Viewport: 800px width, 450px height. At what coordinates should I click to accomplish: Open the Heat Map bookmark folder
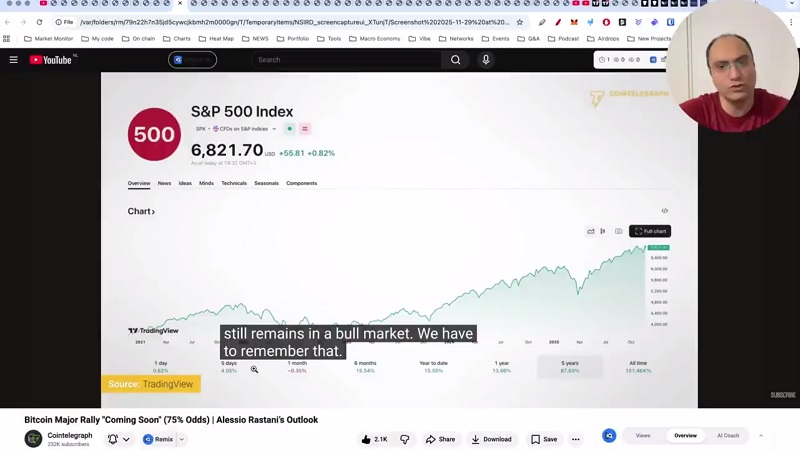click(216, 39)
